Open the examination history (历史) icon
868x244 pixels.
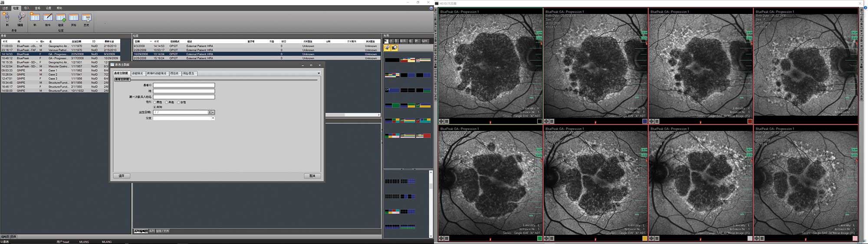tap(86, 18)
